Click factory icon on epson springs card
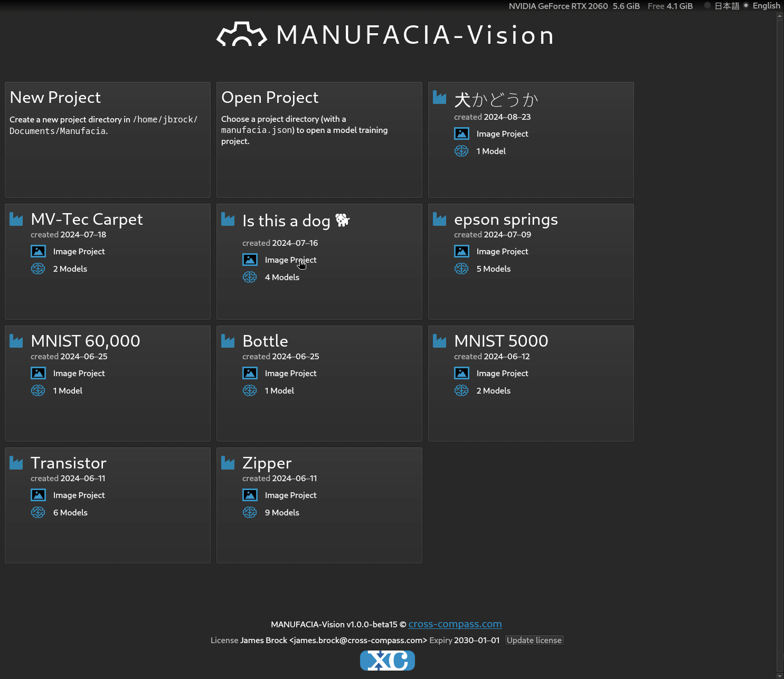 click(x=439, y=219)
